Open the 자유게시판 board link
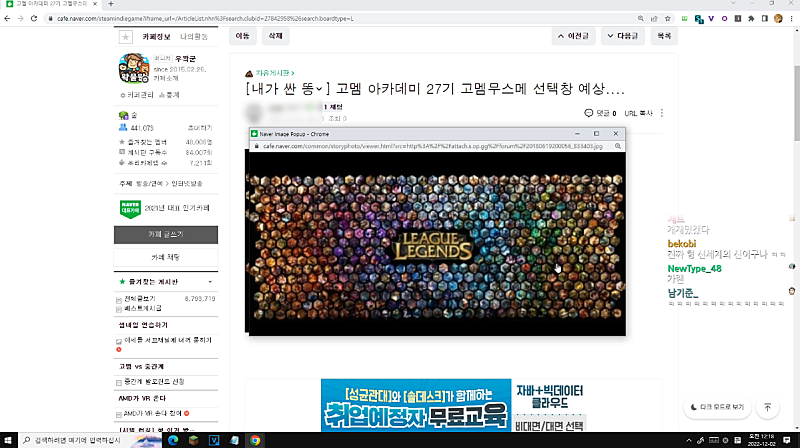Viewport: 800px width, 448px height. point(274,73)
